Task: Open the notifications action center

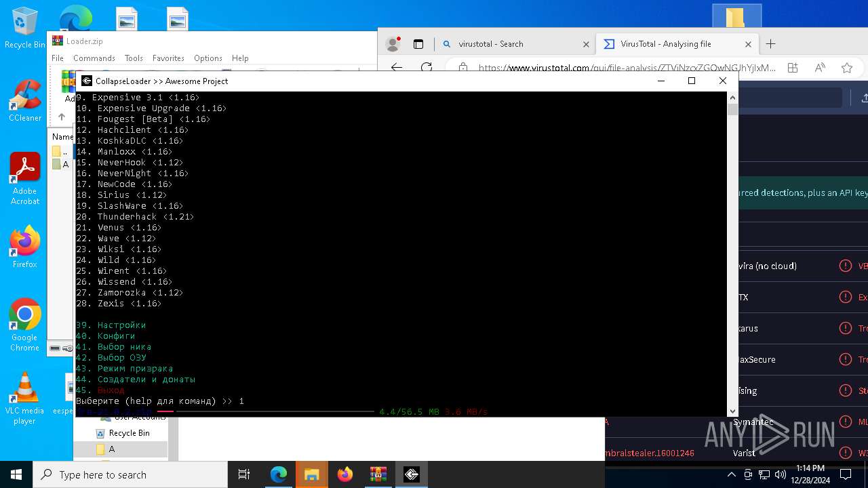Action: point(846,474)
